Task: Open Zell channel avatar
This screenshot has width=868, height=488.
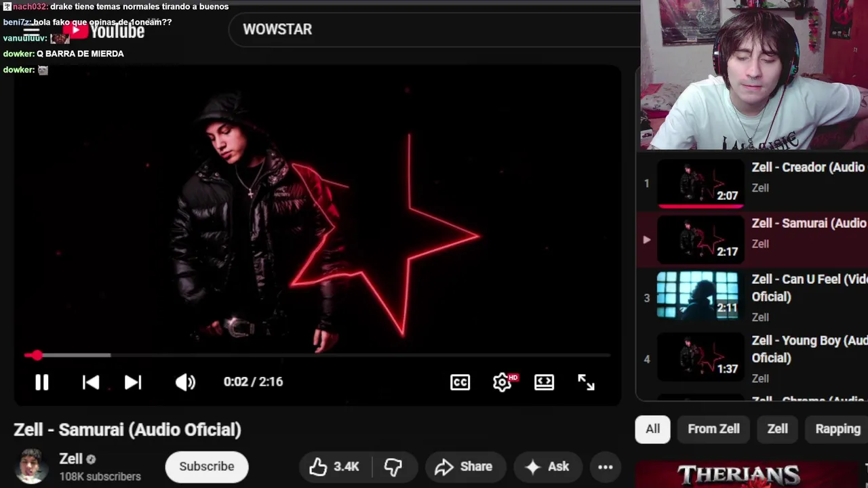Action: pos(31,466)
